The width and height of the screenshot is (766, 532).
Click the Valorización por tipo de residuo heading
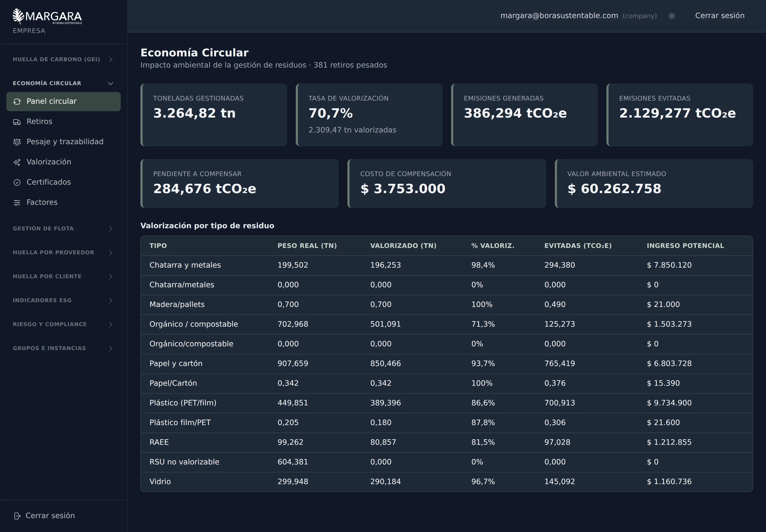[207, 226]
